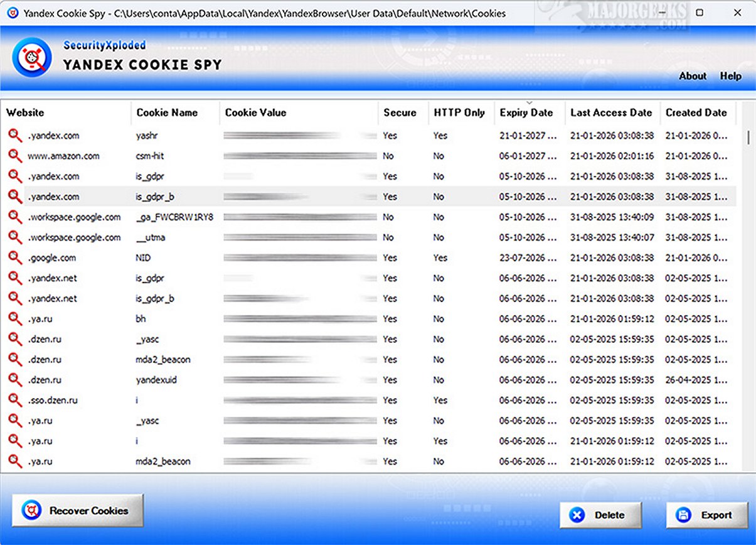Click magnifier icon for yashr cookie row
This screenshot has width=756, height=545.
coord(15,135)
